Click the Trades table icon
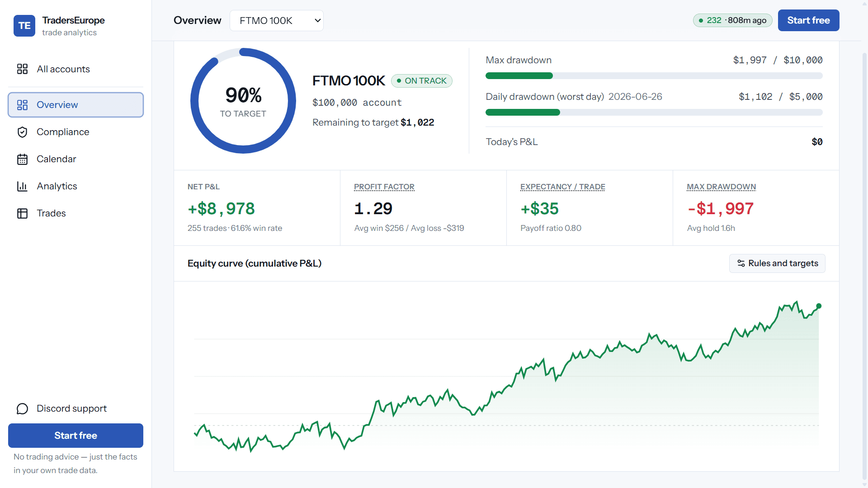The width and height of the screenshot is (868, 488). pyautogui.click(x=22, y=213)
